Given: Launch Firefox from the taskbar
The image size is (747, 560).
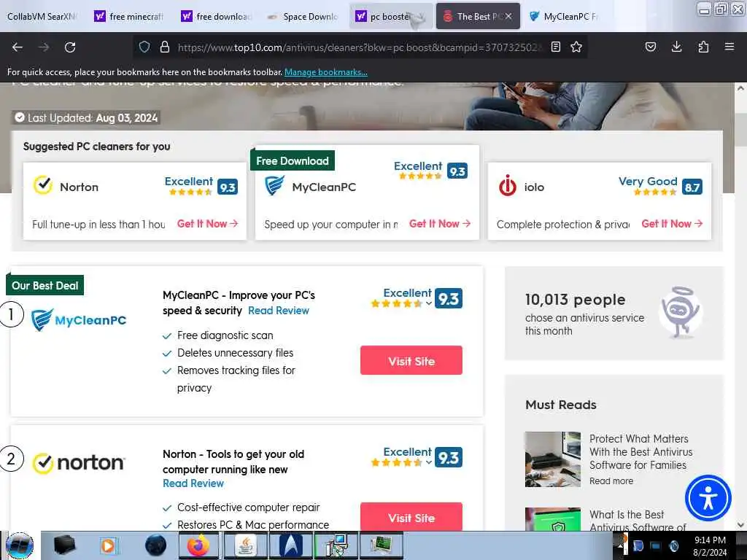Looking at the screenshot, I should click(x=198, y=545).
